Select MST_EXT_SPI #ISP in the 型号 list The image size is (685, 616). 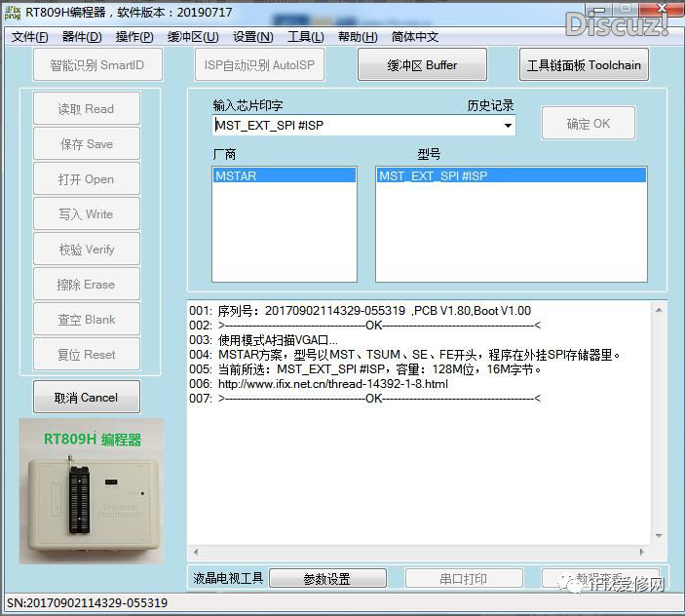512,175
